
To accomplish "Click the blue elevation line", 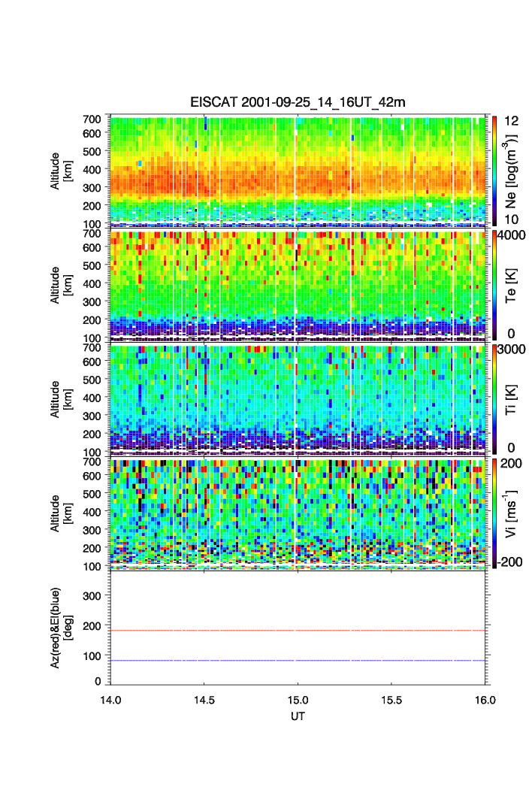I will (x=298, y=661).
